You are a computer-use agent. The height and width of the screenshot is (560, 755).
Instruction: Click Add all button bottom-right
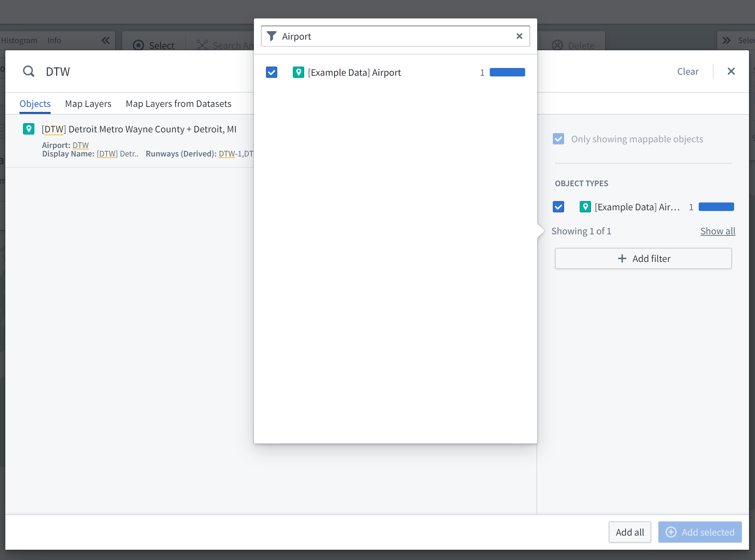pyautogui.click(x=630, y=532)
